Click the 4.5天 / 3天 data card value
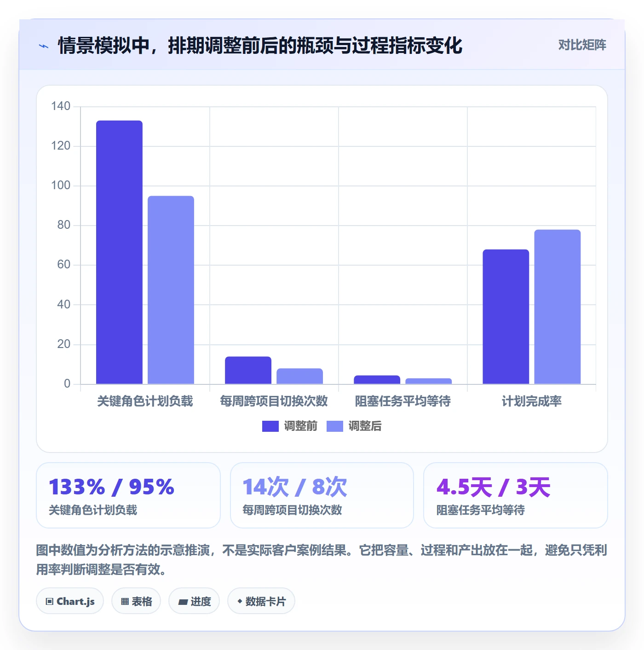 pyautogui.click(x=493, y=487)
